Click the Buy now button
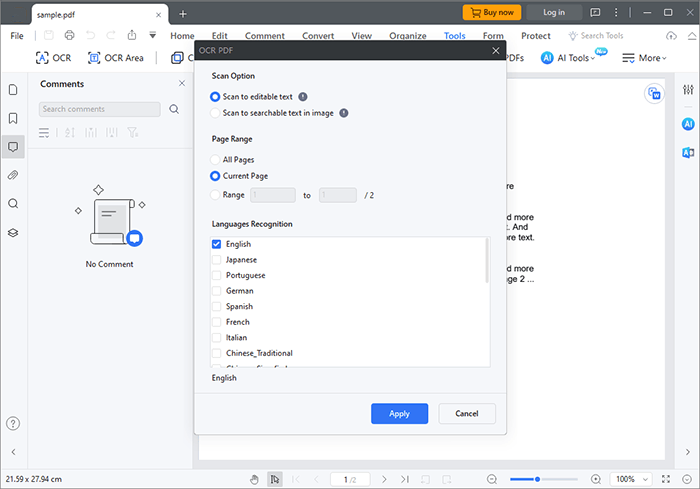 [x=492, y=13]
